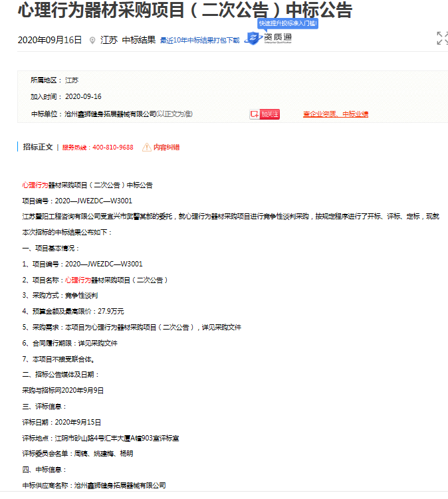The image size is (448, 499).
Task: Open the 资质通 shield logo
Action: click(268, 38)
